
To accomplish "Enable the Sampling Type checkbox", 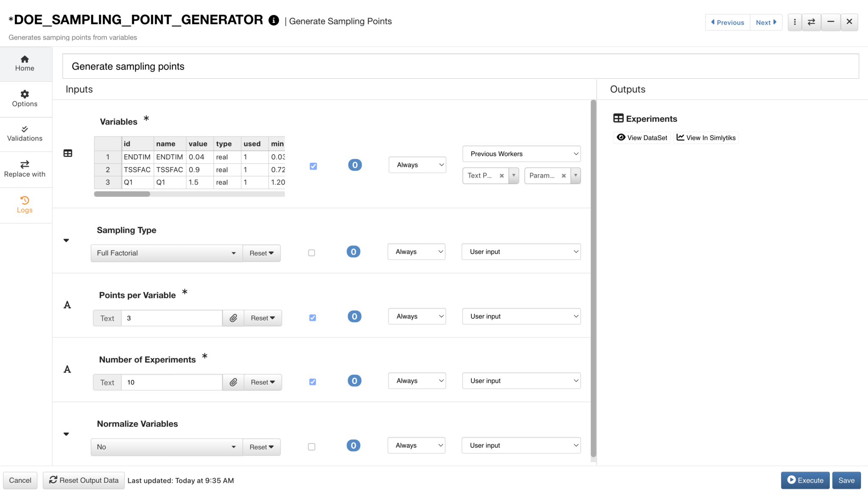I will [x=312, y=252].
